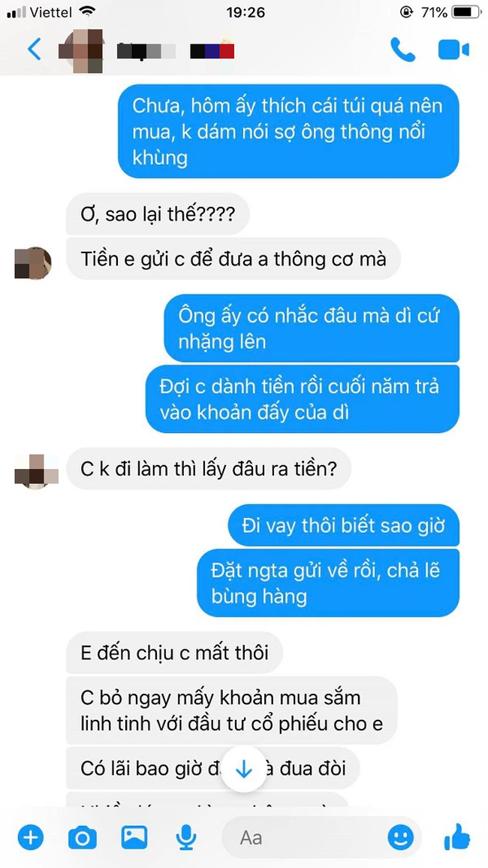Tap the blurred contact name in header
The height and width of the screenshot is (868, 488).
[x=176, y=51]
